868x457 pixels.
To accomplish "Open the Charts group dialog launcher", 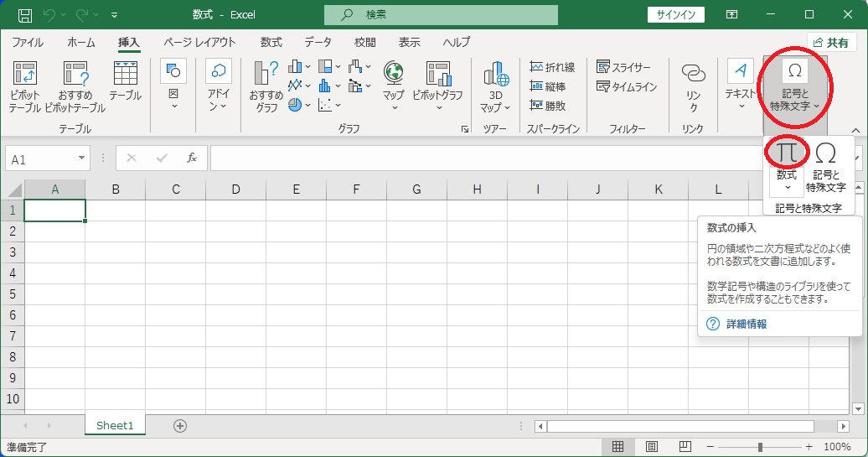I will coord(465,129).
